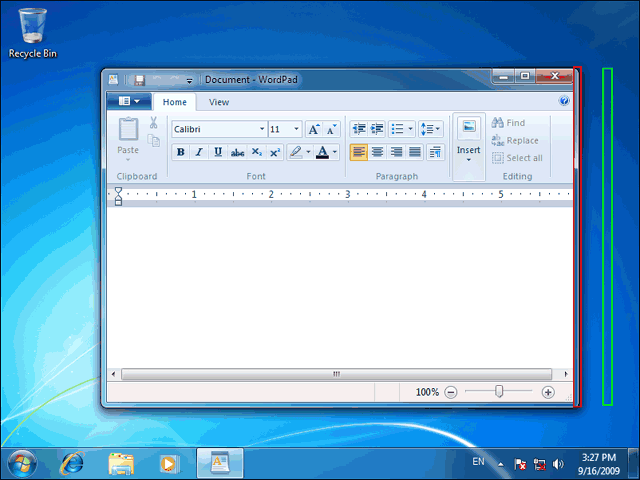Click the horizontal scrollbar thumb
Viewport: 640px width, 480px height.
point(336,374)
